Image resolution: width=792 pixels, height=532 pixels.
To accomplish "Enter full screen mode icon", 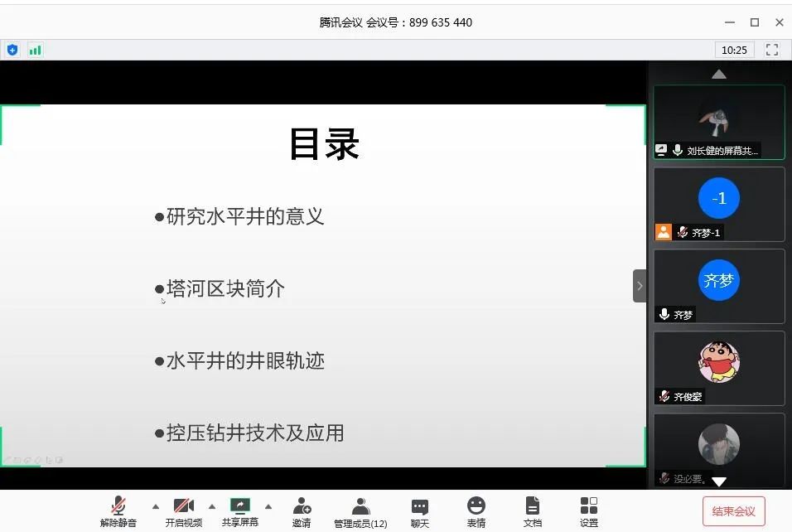I will 772,50.
